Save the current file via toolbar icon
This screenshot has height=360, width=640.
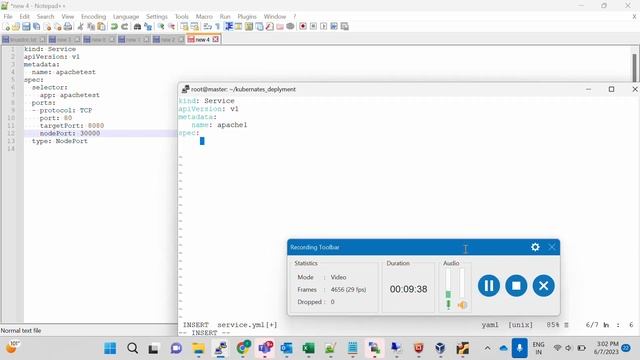[26, 27]
